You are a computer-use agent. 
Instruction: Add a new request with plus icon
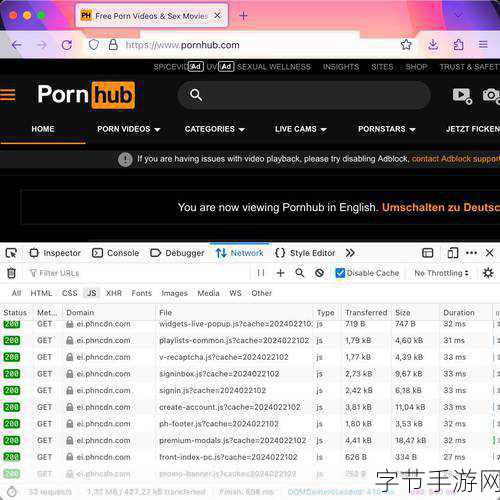[x=280, y=273]
